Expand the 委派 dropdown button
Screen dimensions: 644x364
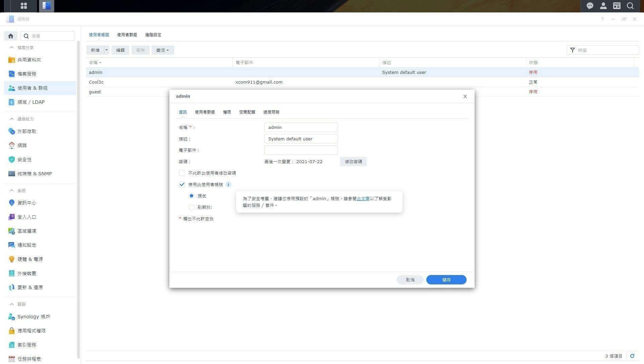point(163,50)
